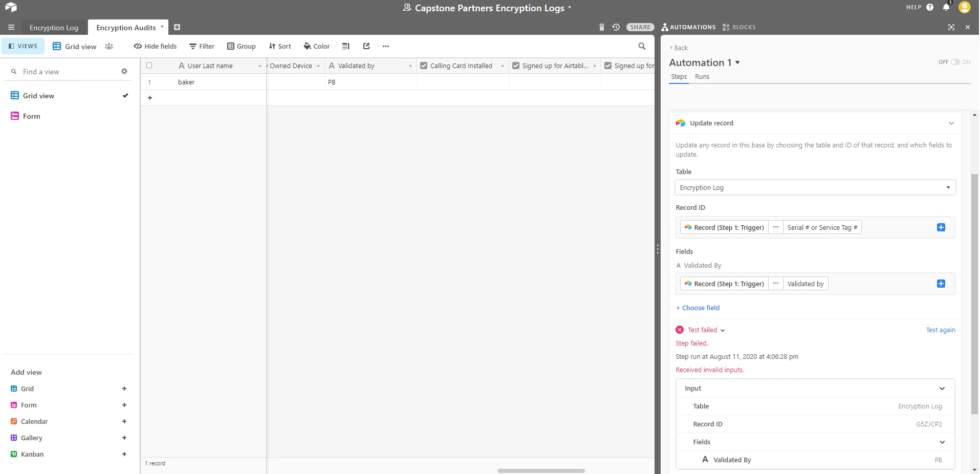Open the trash bin icon
980x474 pixels.
pyautogui.click(x=602, y=27)
